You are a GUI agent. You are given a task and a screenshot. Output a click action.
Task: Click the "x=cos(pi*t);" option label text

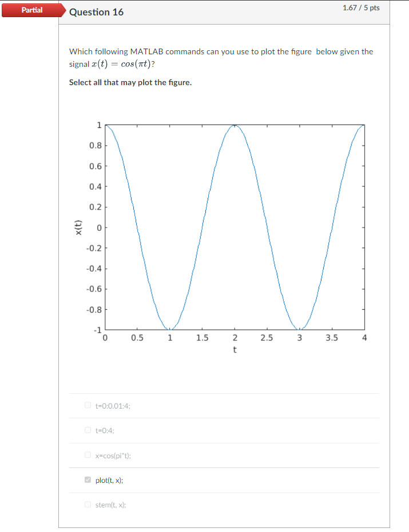(x=112, y=455)
